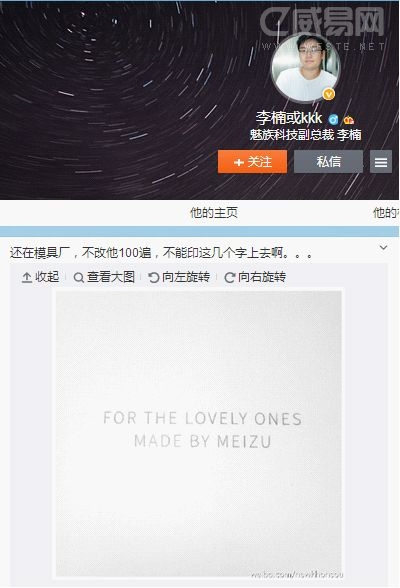Click the orange 关注 follow button
The image size is (400, 588).
coord(252,162)
